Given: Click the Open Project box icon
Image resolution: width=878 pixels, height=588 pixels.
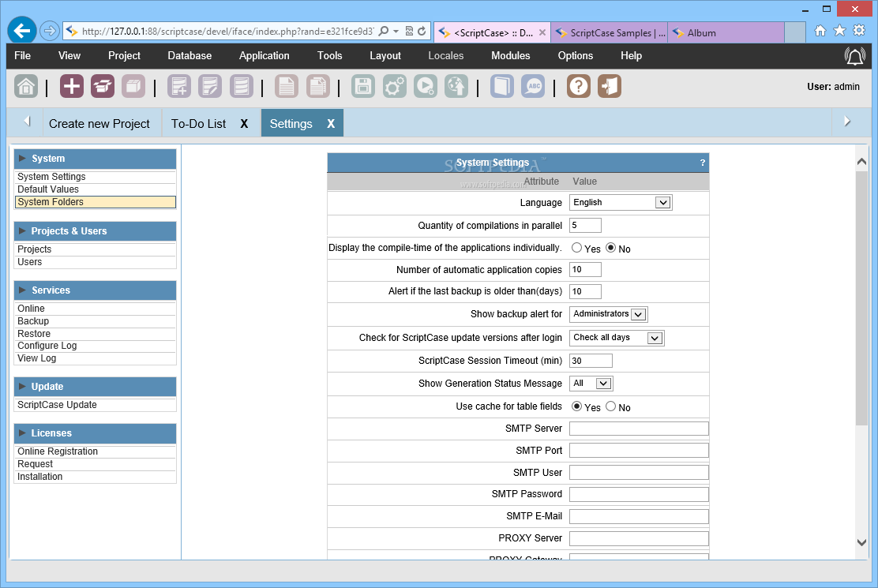Looking at the screenshot, I should (103, 87).
